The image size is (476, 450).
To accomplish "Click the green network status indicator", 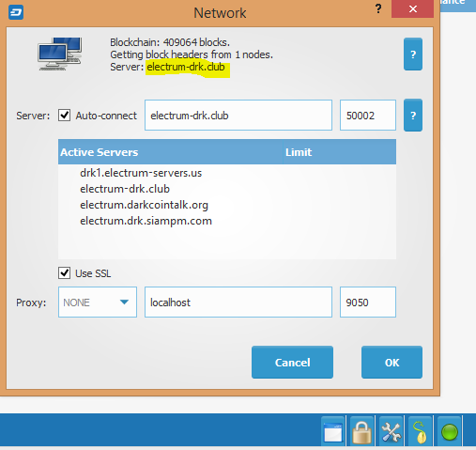I will pos(450,432).
